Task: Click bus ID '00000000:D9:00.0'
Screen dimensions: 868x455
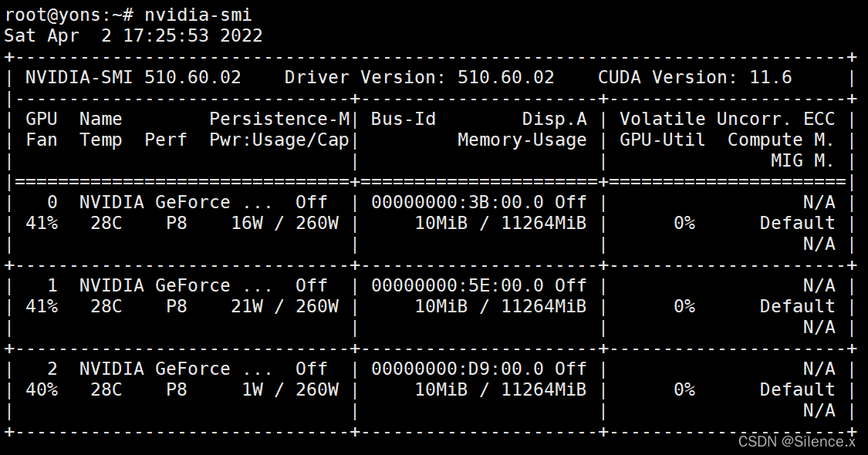Action: tap(458, 368)
